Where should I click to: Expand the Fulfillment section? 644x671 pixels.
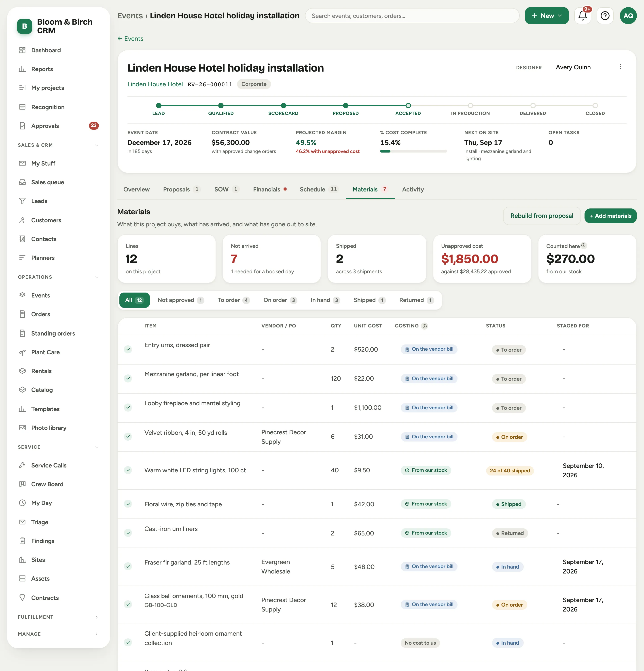59,617
